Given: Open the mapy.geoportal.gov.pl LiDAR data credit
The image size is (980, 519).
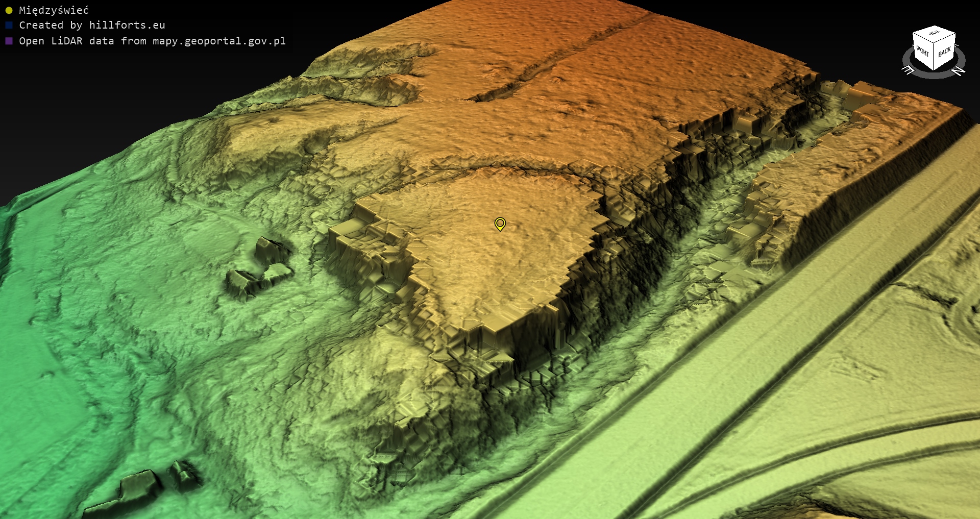Looking at the screenshot, I should [152, 41].
